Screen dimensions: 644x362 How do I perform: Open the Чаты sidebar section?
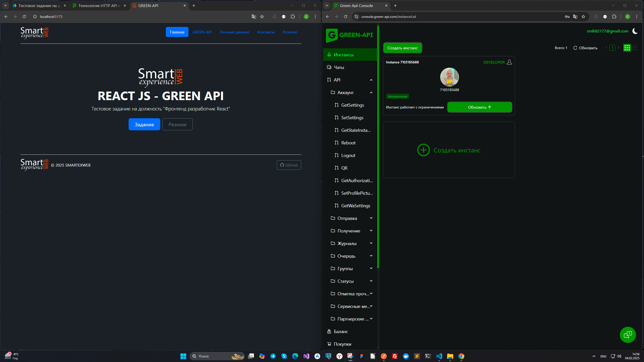(339, 67)
